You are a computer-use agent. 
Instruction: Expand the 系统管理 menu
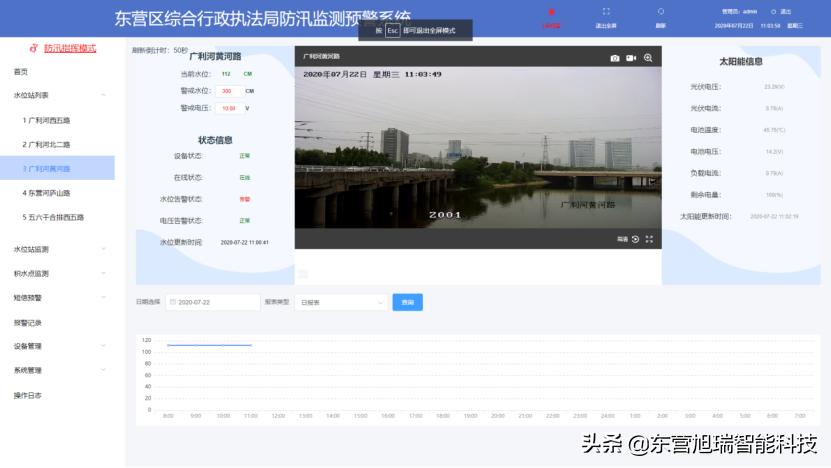click(x=57, y=370)
